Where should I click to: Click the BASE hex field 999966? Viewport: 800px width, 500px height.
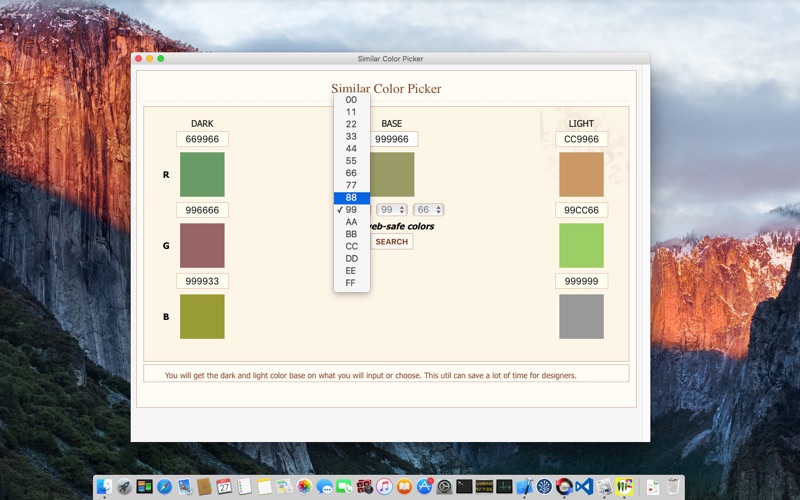[x=392, y=139]
